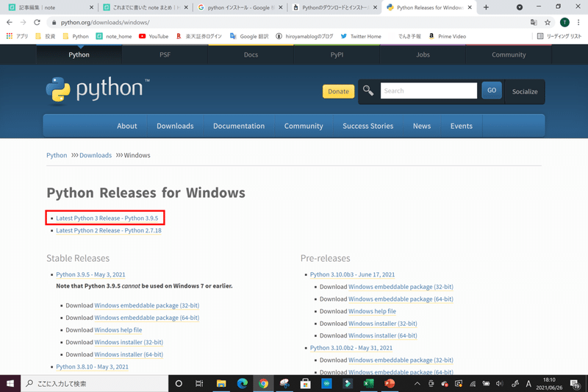Open Latest Python 2 Release - Python 2.7.18 link
588x392 pixels.
tap(109, 230)
